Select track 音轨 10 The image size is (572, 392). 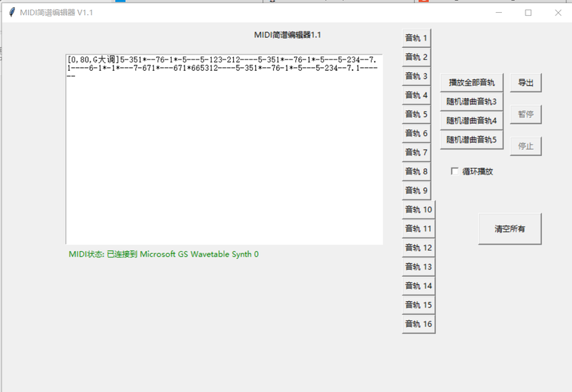coord(419,210)
